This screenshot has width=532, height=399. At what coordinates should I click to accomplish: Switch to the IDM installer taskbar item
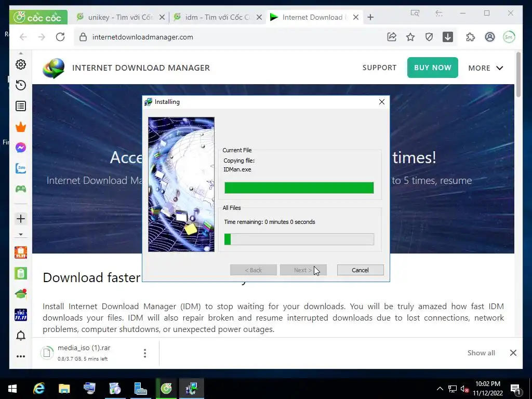pos(192,389)
